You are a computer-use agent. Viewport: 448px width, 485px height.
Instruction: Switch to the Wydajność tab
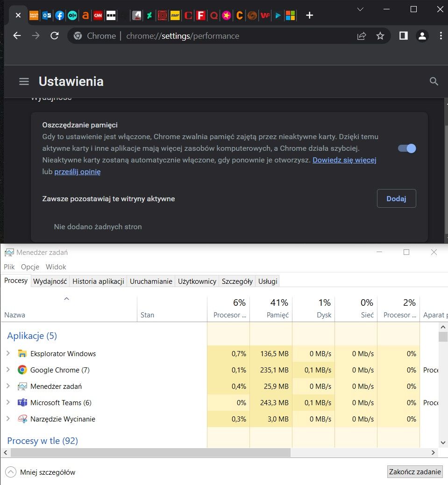pos(50,281)
